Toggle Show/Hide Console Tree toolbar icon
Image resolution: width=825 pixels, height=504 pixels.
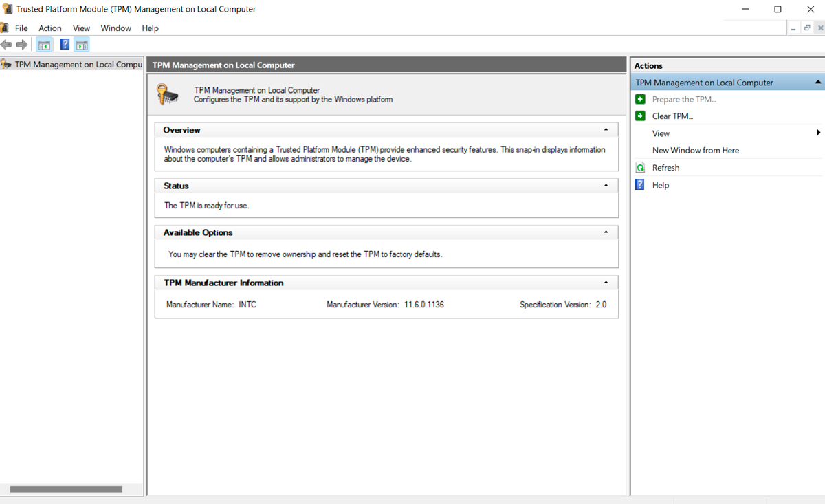pos(44,45)
